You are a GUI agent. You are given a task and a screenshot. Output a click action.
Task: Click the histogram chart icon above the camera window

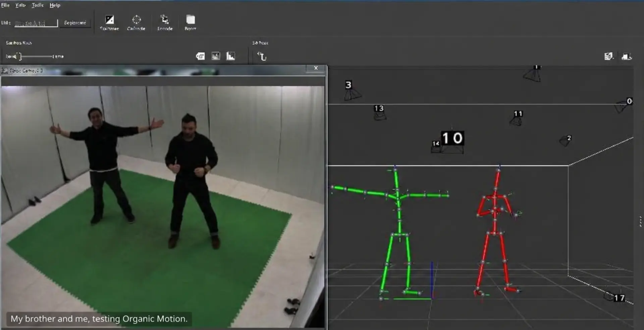click(x=230, y=56)
